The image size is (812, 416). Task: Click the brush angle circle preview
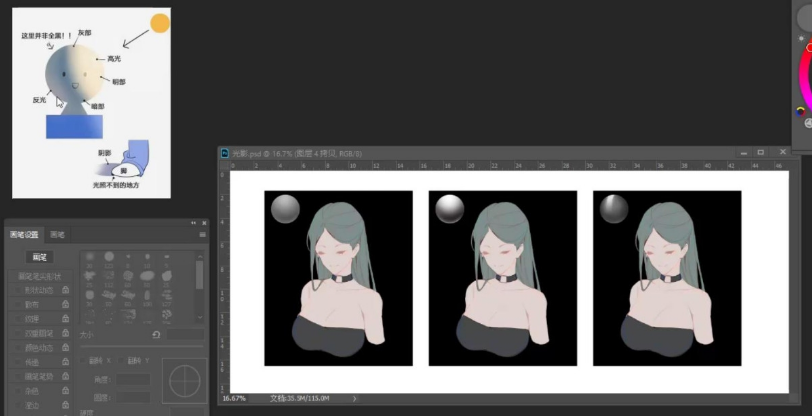(184, 381)
